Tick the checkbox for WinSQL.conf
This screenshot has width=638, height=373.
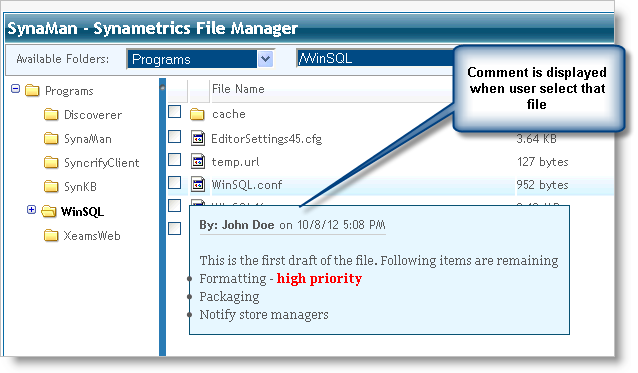[175, 183]
